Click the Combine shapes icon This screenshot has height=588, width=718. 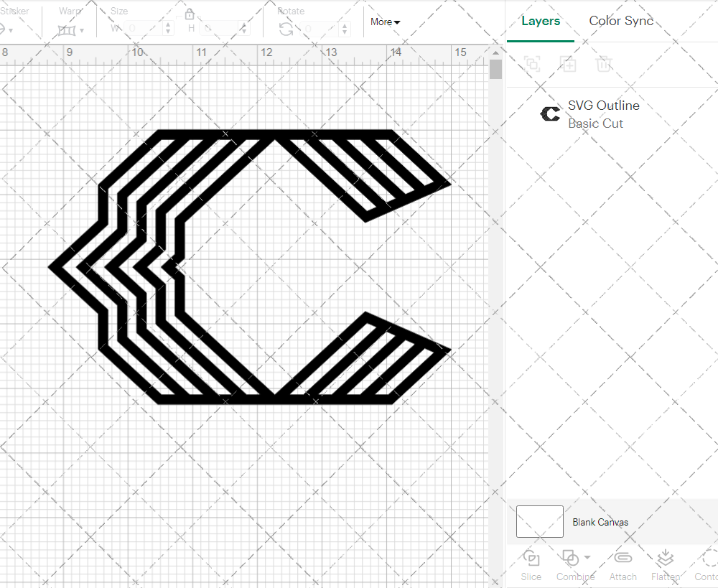[569, 559]
